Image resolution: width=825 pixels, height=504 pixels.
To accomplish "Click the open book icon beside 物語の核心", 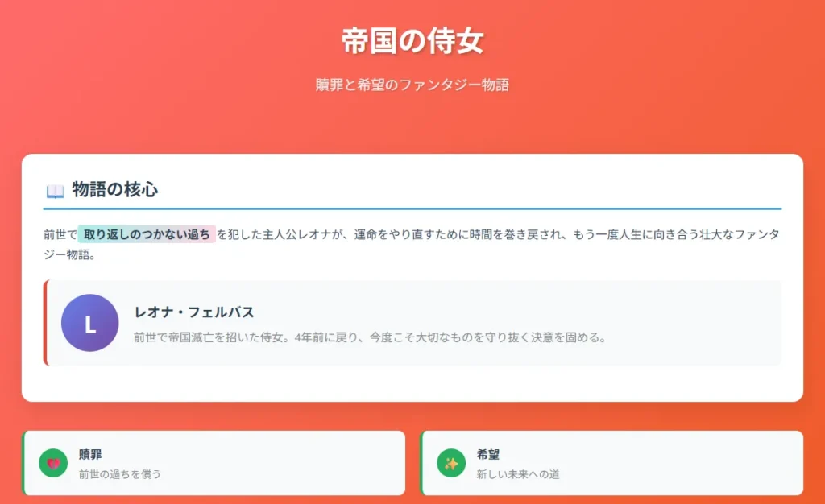I will [56, 191].
